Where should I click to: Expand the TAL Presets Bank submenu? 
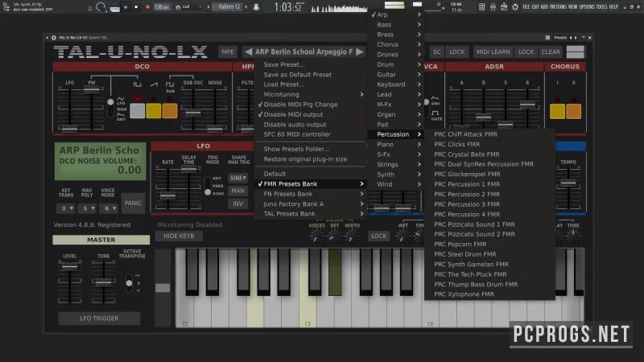[x=310, y=214]
